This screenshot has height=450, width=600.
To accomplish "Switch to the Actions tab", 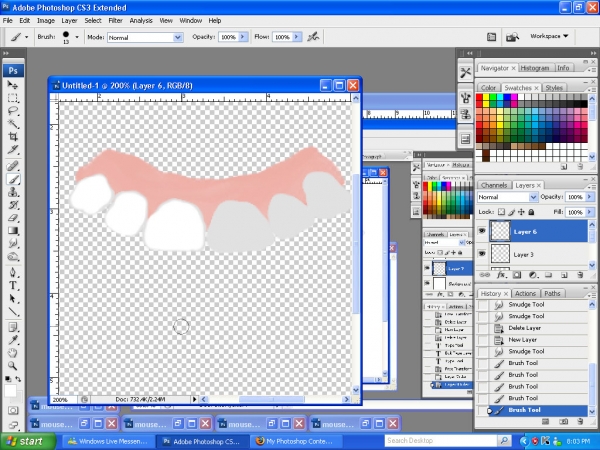I will click(525, 293).
